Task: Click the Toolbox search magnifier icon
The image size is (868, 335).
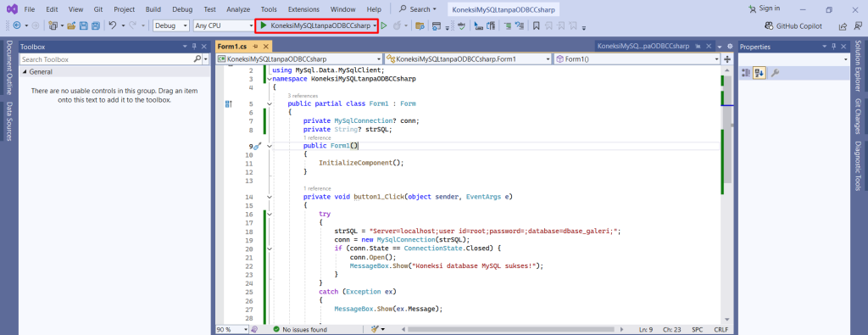Action: pos(198,59)
